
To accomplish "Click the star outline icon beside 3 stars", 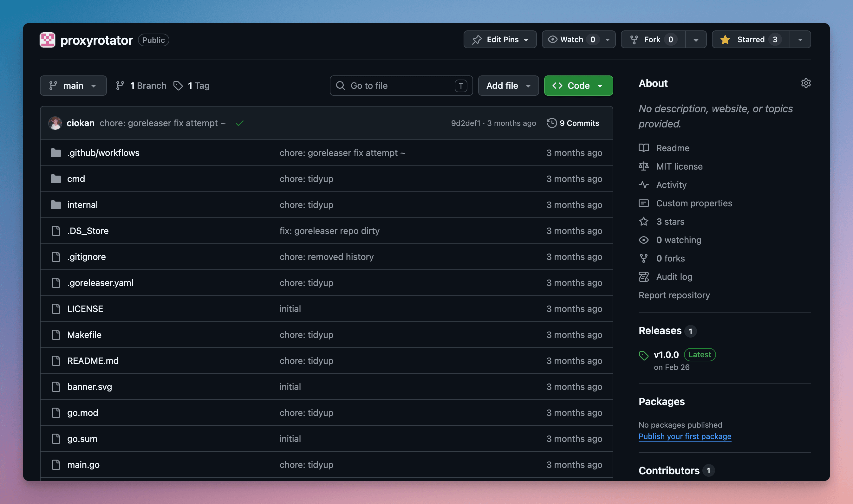I will click(x=643, y=222).
